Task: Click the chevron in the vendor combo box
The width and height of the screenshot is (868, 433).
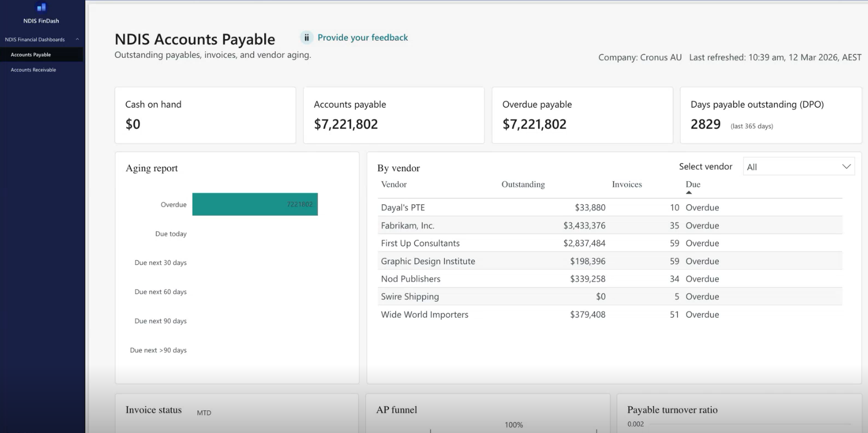Action: coord(846,167)
